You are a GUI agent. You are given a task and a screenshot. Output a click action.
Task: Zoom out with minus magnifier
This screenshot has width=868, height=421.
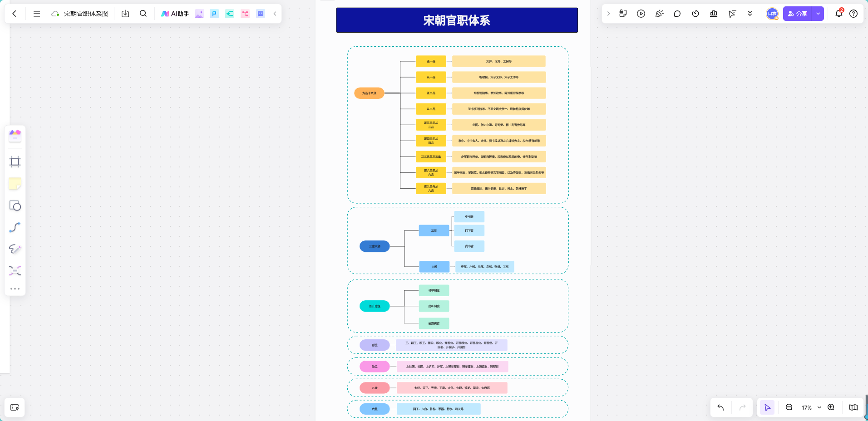(x=789, y=407)
